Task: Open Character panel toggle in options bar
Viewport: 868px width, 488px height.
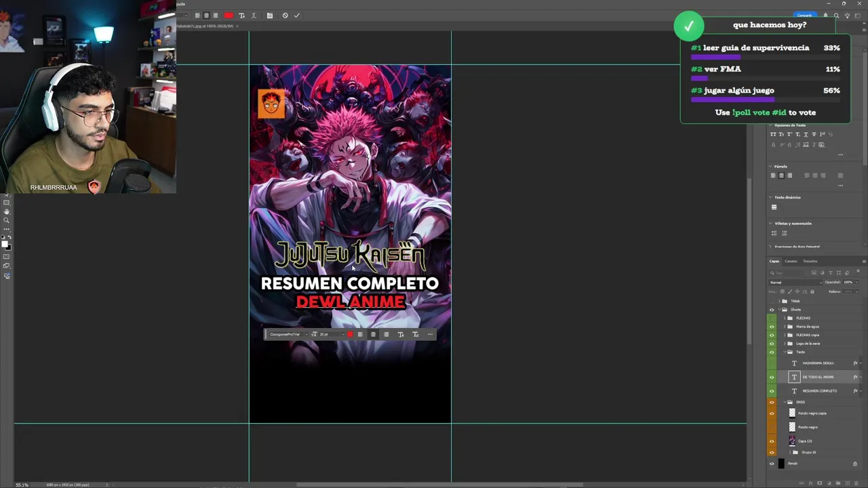Action: coord(270,15)
